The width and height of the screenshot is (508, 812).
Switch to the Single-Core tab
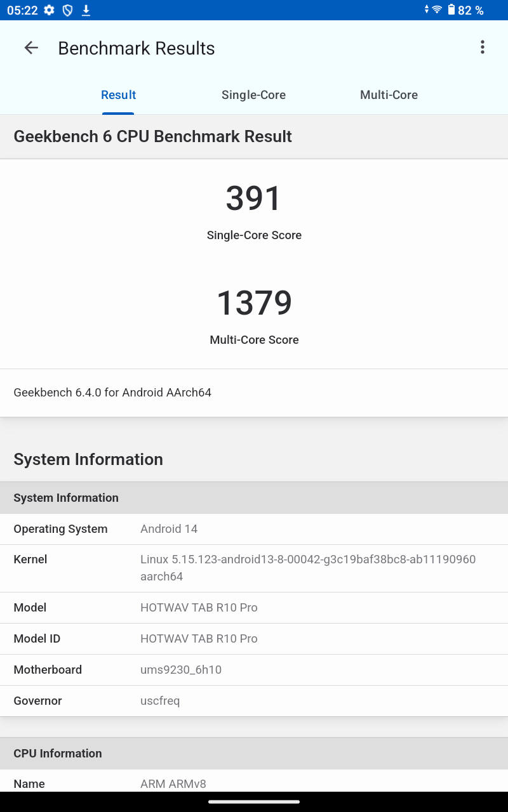[x=253, y=95]
